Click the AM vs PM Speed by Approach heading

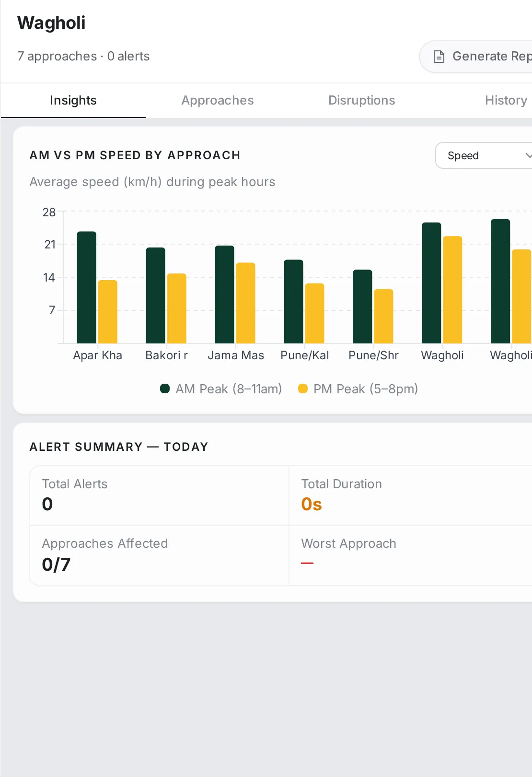click(135, 155)
